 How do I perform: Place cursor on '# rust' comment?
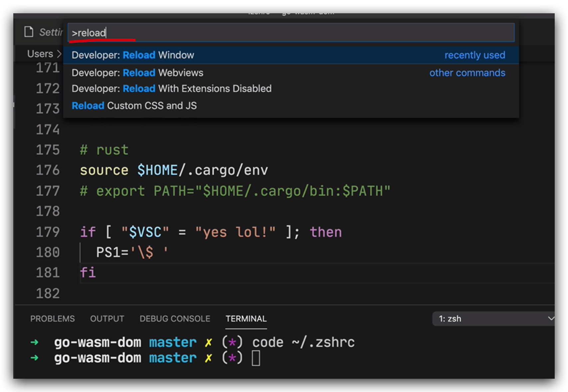pos(104,150)
